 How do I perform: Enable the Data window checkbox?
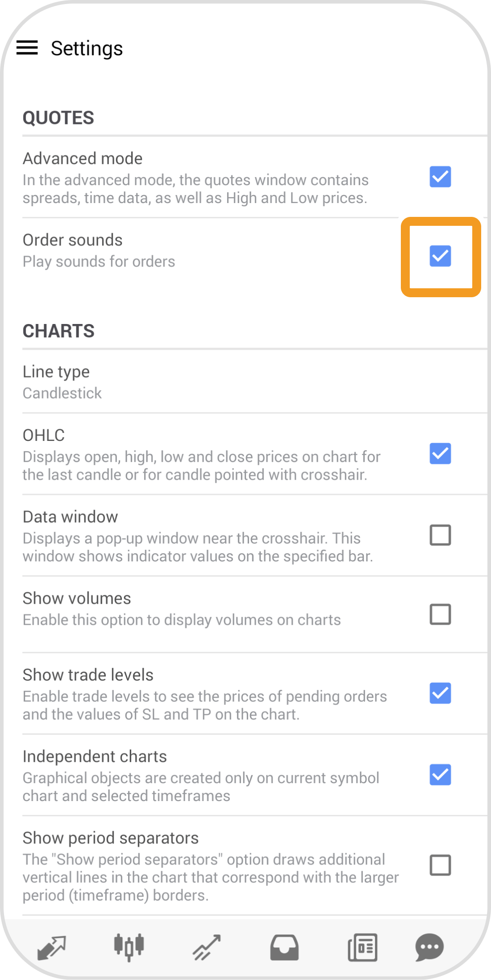[x=440, y=535]
